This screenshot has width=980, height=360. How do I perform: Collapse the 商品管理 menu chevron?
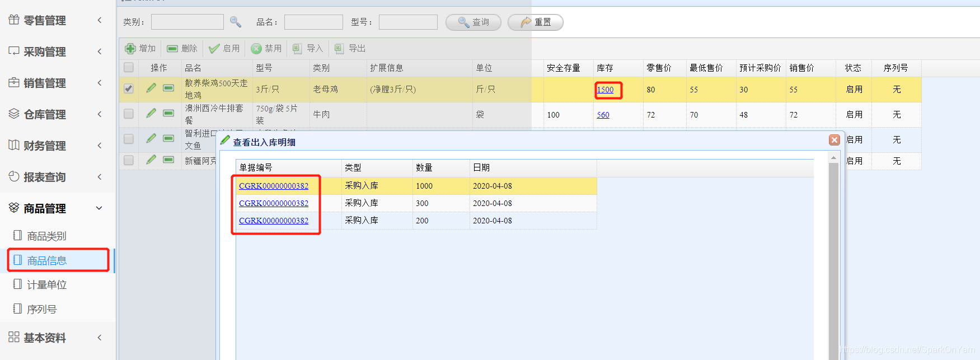pyautogui.click(x=100, y=208)
